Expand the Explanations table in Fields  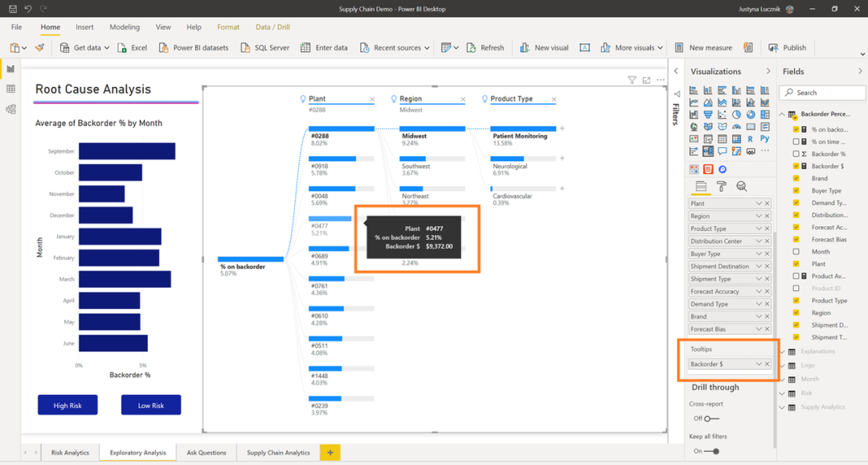click(x=782, y=352)
